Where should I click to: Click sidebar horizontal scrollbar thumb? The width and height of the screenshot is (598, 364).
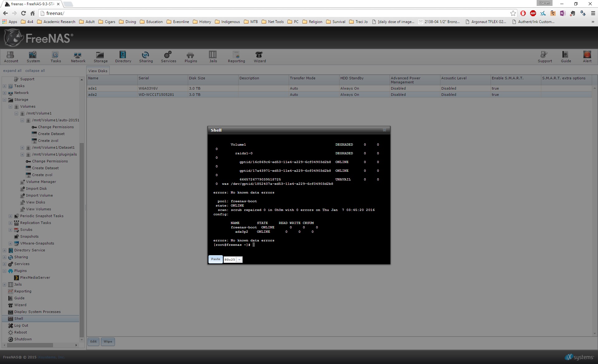[x=30, y=345]
